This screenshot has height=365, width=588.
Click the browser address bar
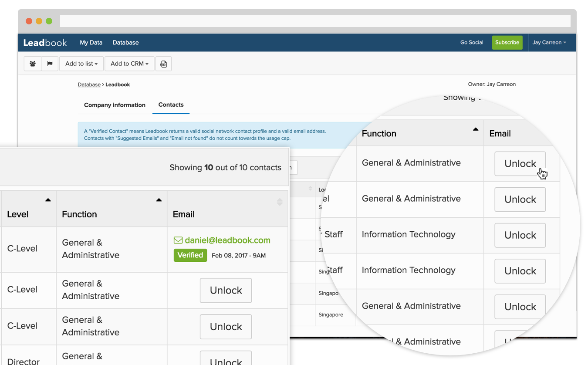(x=315, y=21)
